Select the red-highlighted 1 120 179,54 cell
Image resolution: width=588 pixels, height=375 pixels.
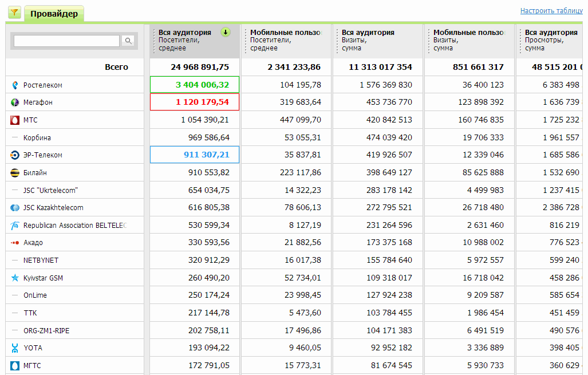pos(195,102)
